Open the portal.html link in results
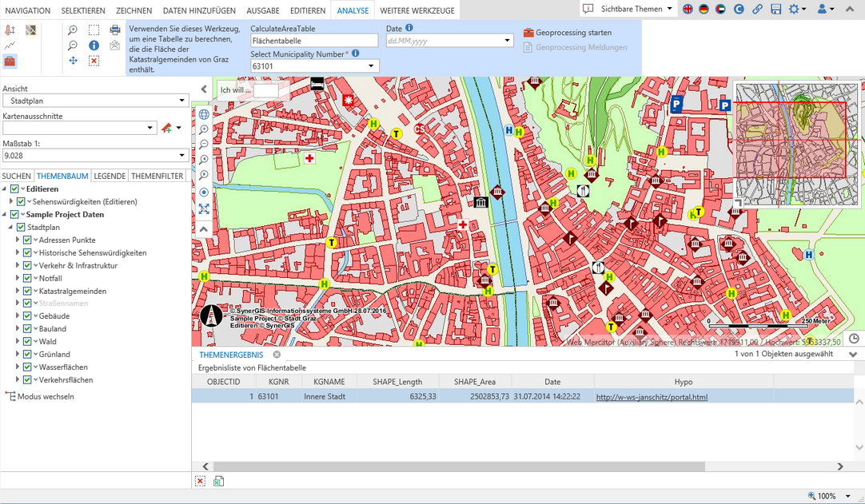This screenshot has height=504, width=865. (x=652, y=397)
